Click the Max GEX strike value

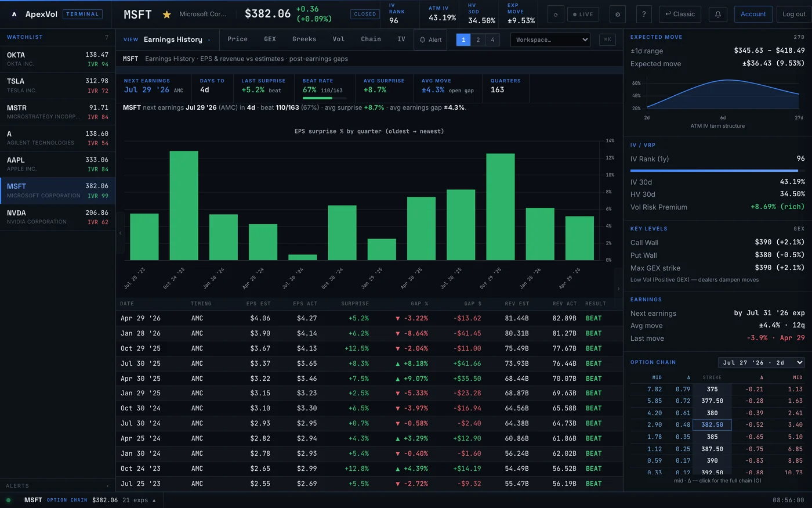coord(780,268)
